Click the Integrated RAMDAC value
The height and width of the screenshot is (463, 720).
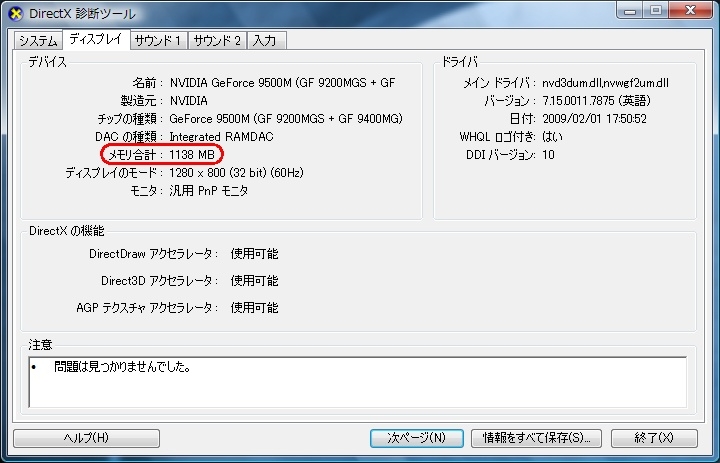tap(221, 137)
